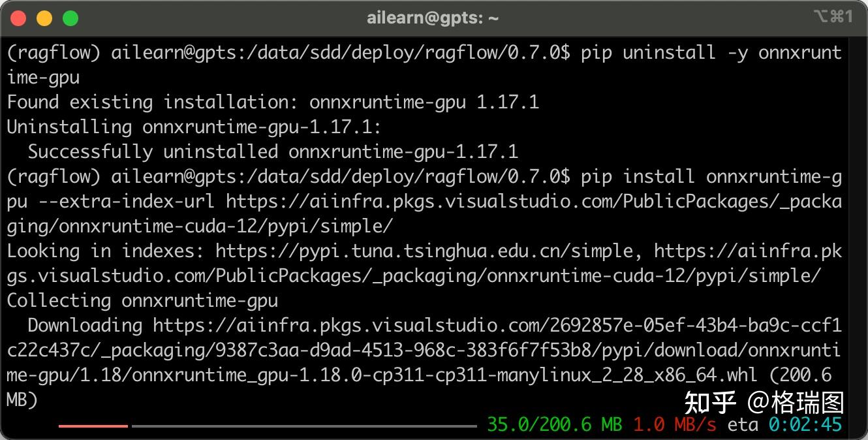The width and height of the screenshot is (868, 440).
Task: Click the green fullscreen window button
Action: pyautogui.click(x=70, y=18)
